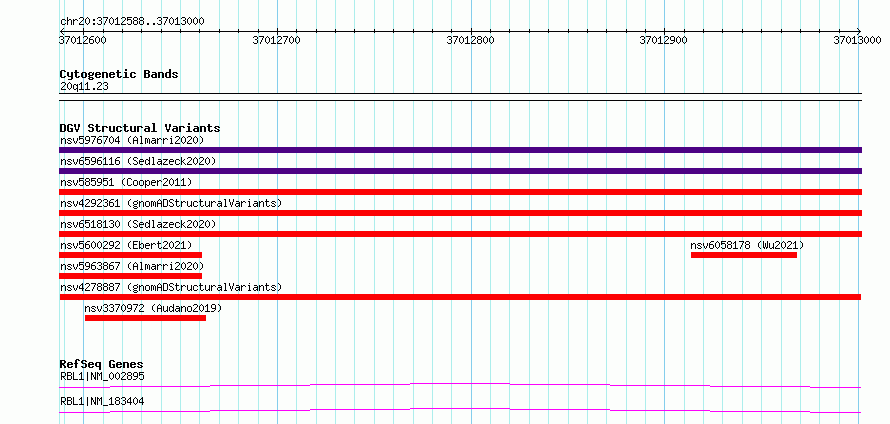890x424 pixels.
Task: Click the nsv585951 (Cooper2011) label
Action: (126, 182)
